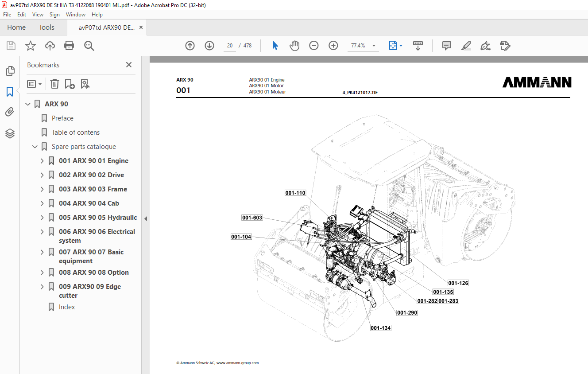Select the Highlight text pen tool

[466, 46]
